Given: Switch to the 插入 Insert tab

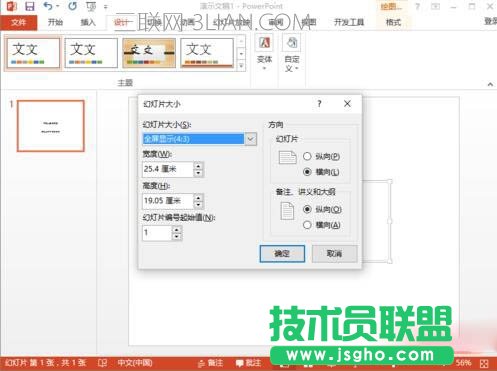Looking at the screenshot, I should click(x=88, y=22).
